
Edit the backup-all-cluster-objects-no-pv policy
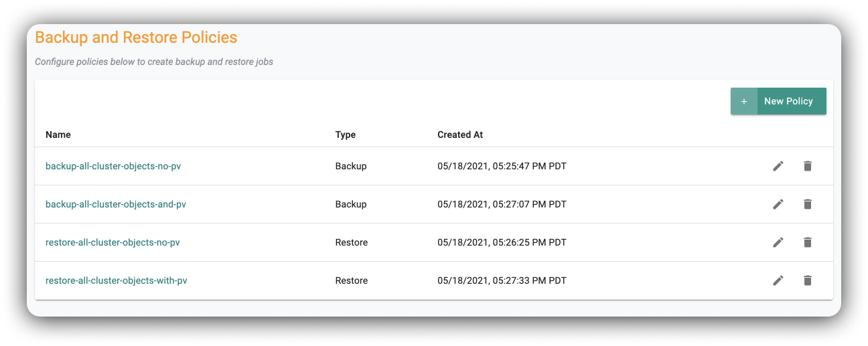[x=778, y=166]
